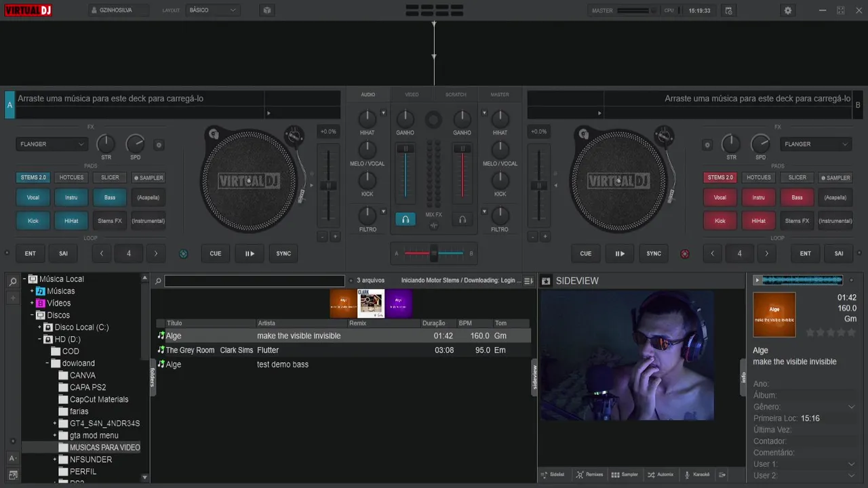Click SYNC on deck A
The width and height of the screenshot is (868, 488).
283,253
